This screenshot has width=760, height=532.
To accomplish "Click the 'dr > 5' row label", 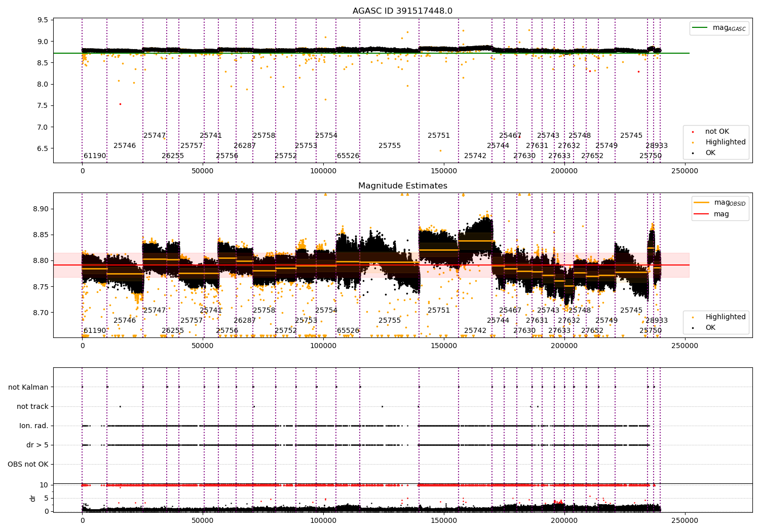I will coord(37,445).
